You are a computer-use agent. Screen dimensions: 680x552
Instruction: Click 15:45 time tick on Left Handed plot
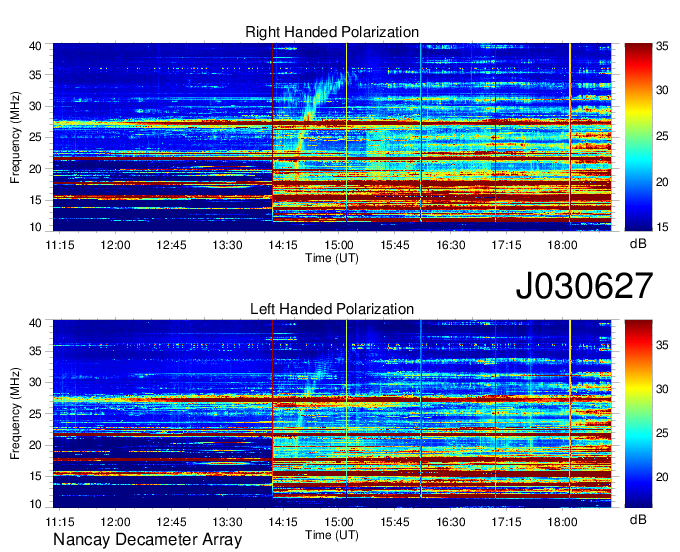click(x=395, y=522)
